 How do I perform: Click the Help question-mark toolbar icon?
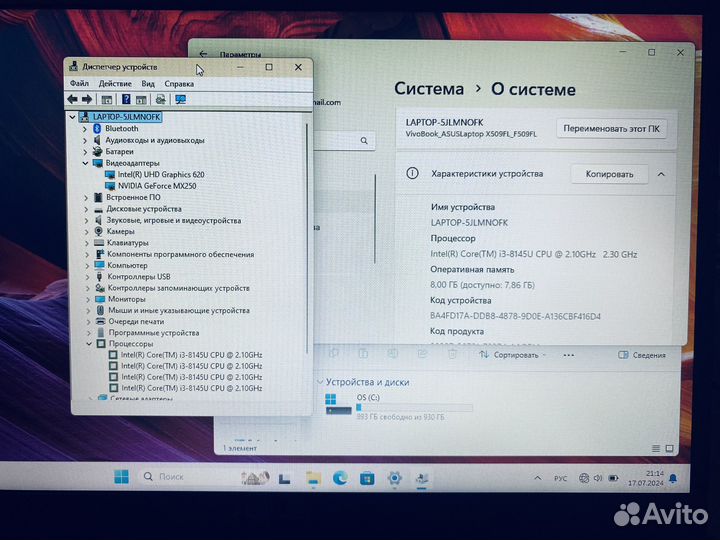(126, 99)
